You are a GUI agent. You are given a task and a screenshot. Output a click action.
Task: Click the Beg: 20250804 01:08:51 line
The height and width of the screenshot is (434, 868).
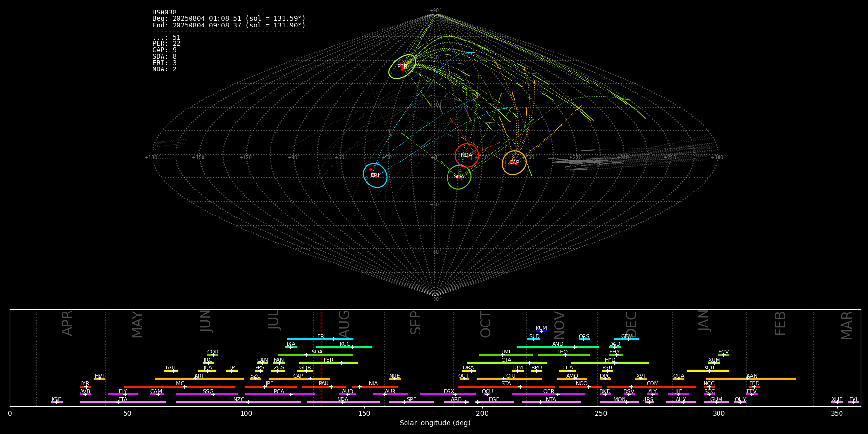[x=229, y=19]
